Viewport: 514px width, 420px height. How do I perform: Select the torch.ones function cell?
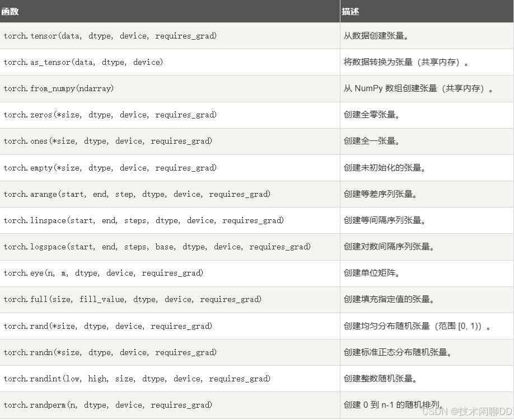(170, 141)
